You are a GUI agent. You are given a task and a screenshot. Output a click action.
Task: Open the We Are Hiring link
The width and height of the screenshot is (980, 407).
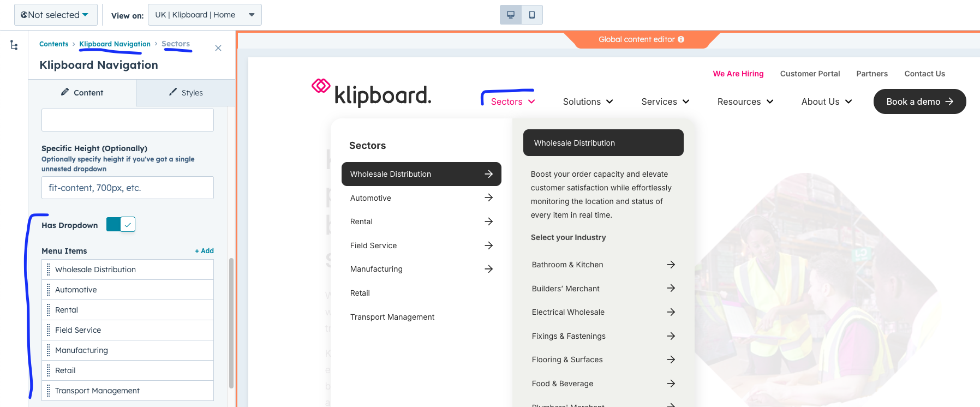738,74
